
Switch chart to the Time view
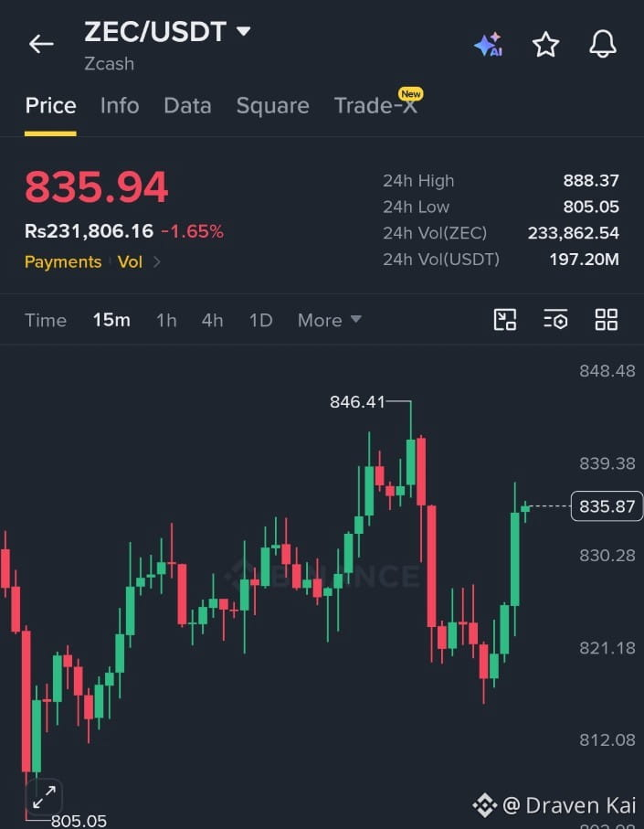[46, 321]
